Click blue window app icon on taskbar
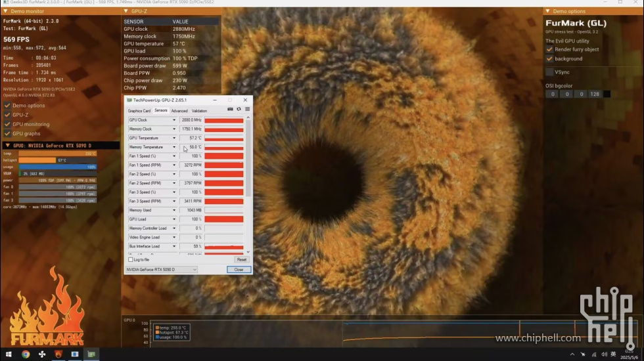This screenshot has width=644, height=361. click(75, 354)
